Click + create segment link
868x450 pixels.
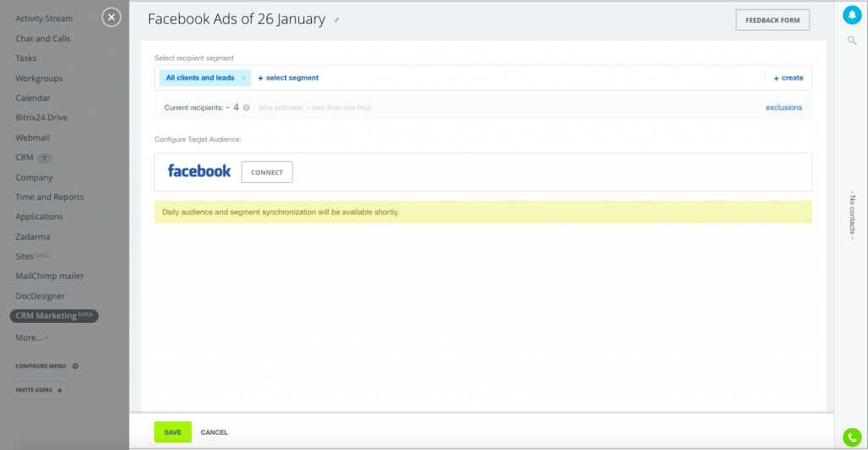pos(788,78)
